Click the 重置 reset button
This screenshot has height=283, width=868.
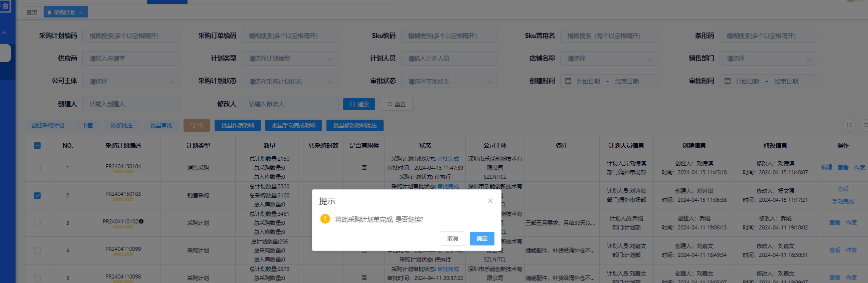point(396,104)
